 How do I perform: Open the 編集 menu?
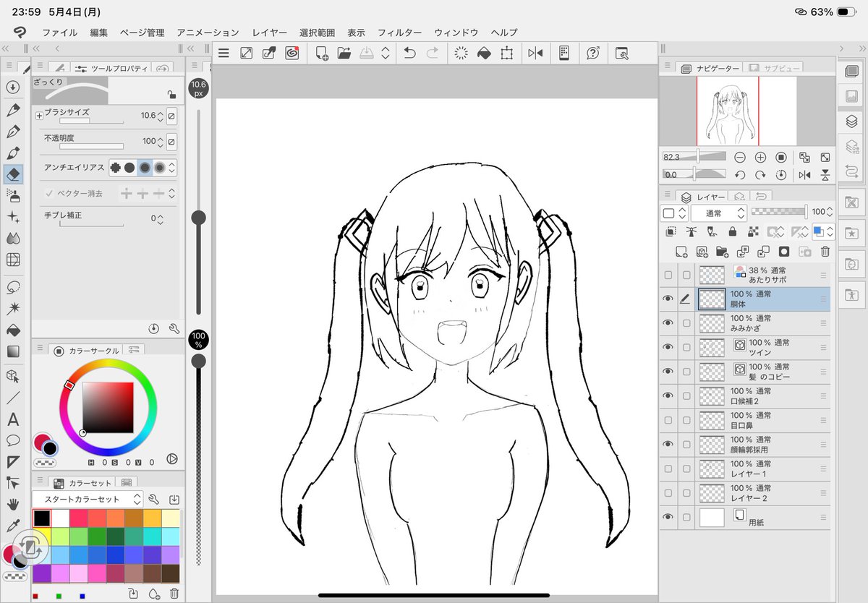(99, 33)
